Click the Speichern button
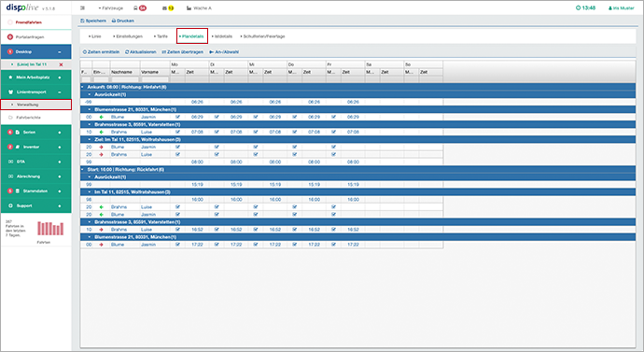 point(93,21)
